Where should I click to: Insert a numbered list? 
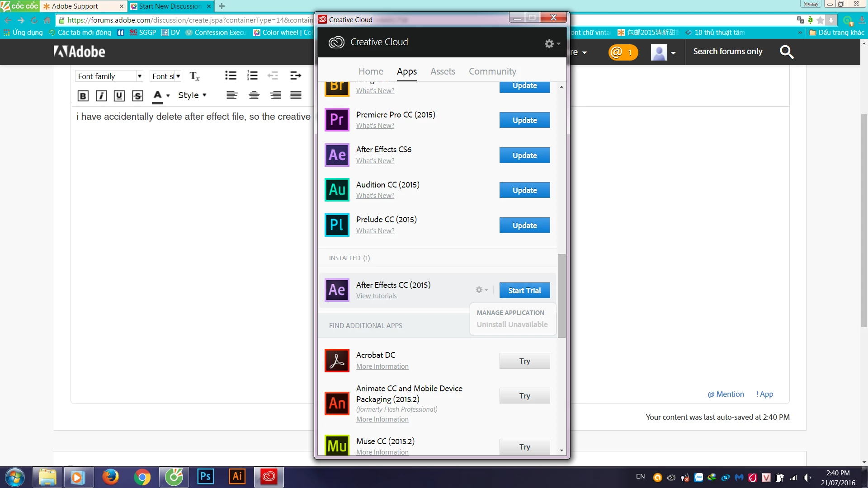point(252,75)
